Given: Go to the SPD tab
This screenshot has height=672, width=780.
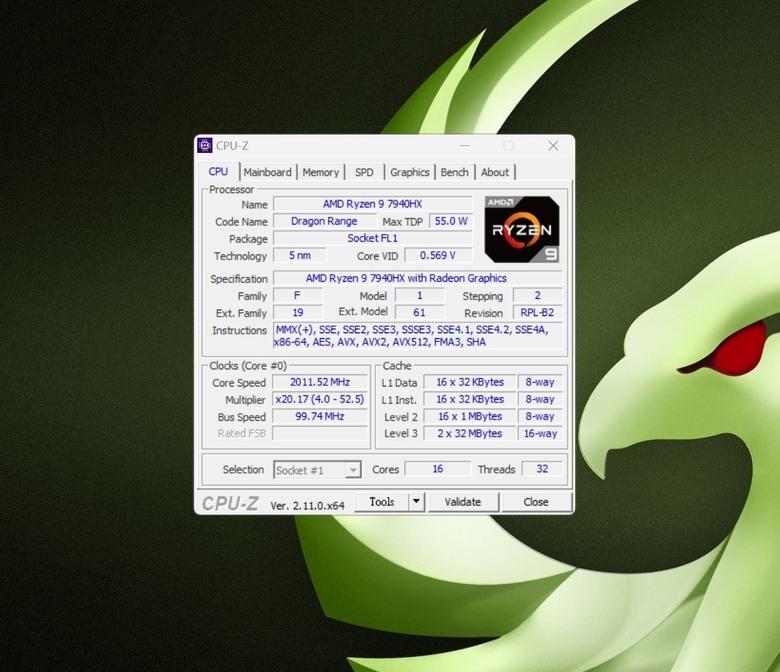Looking at the screenshot, I should pyautogui.click(x=364, y=172).
